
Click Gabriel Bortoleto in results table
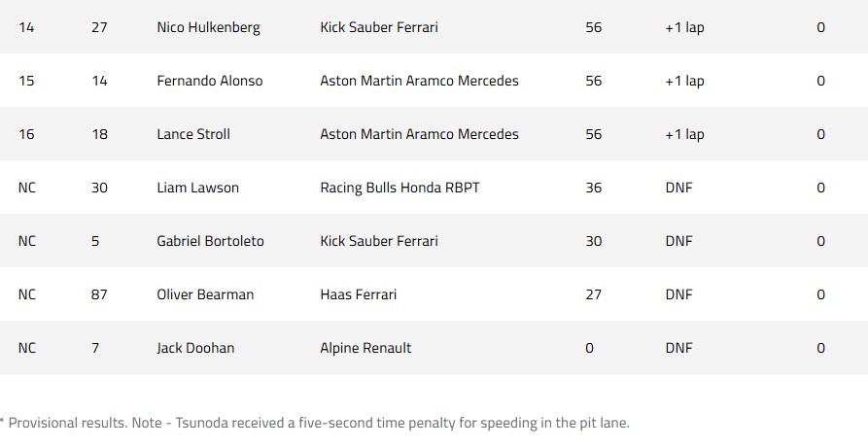click(x=210, y=241)
